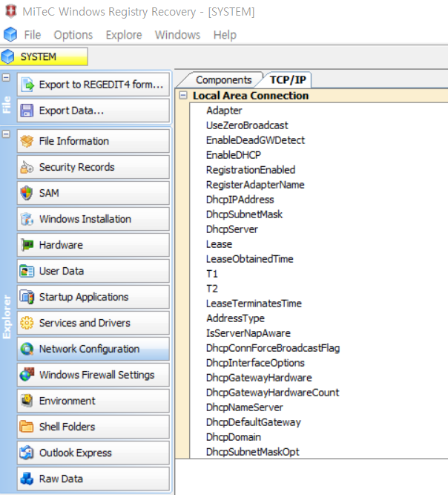This screenshot has height=495, width=448.
Task: Select the IsServerNapAware row
Action: click(x=319, y=333)
